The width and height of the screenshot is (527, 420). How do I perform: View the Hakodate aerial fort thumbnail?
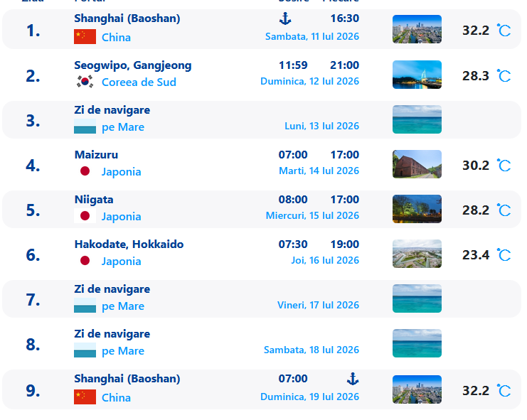tap(417, 254)
